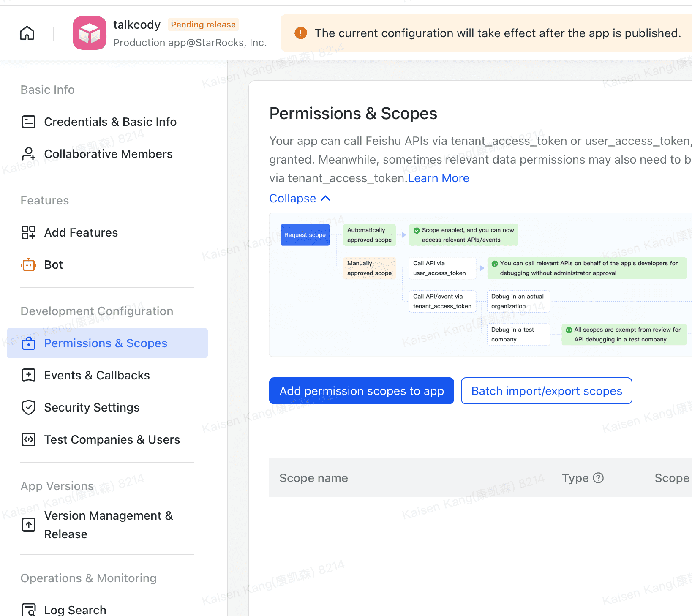Click the warning icon in the banner

tap(300, 33)
